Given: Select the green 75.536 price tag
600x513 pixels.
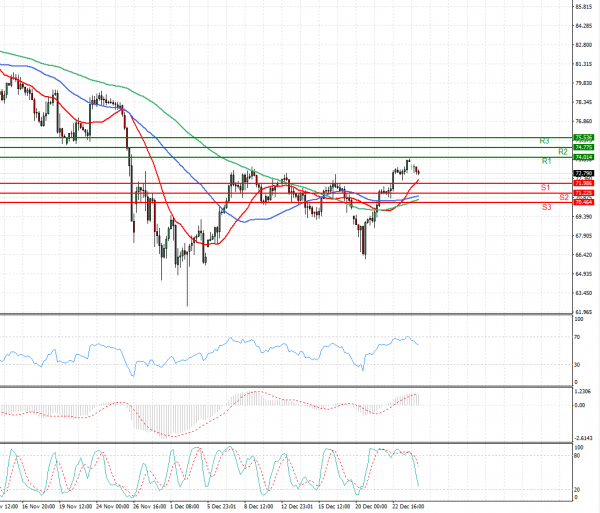Looking at the screenshot, I should click(x=584, y=137).
